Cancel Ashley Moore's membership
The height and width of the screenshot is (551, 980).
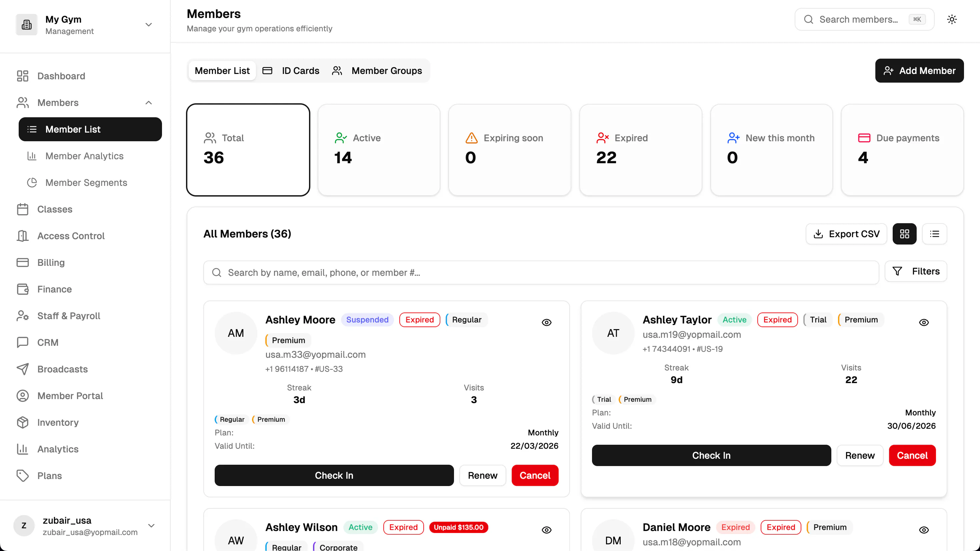[x=535, y=475]
